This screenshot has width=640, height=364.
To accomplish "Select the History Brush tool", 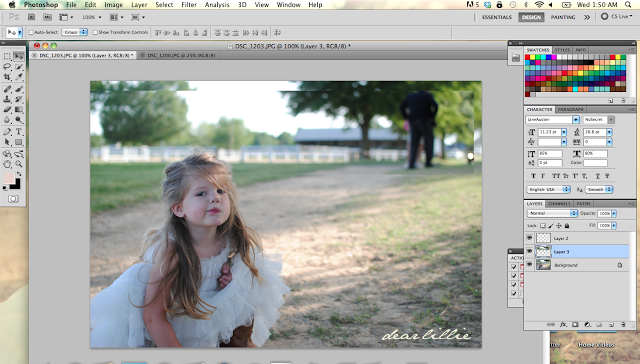I will (19, 99).
